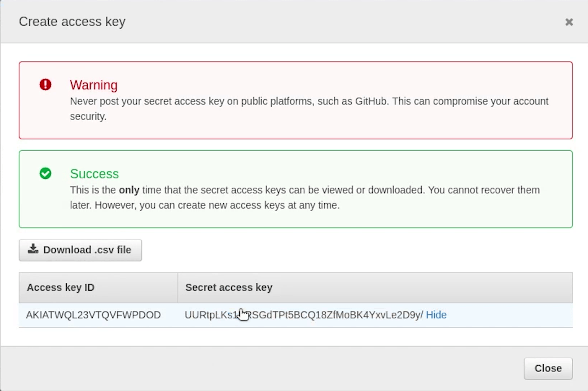Click the Create access key dialog title
Screen dimensions: 588x391
coord(72,22)
